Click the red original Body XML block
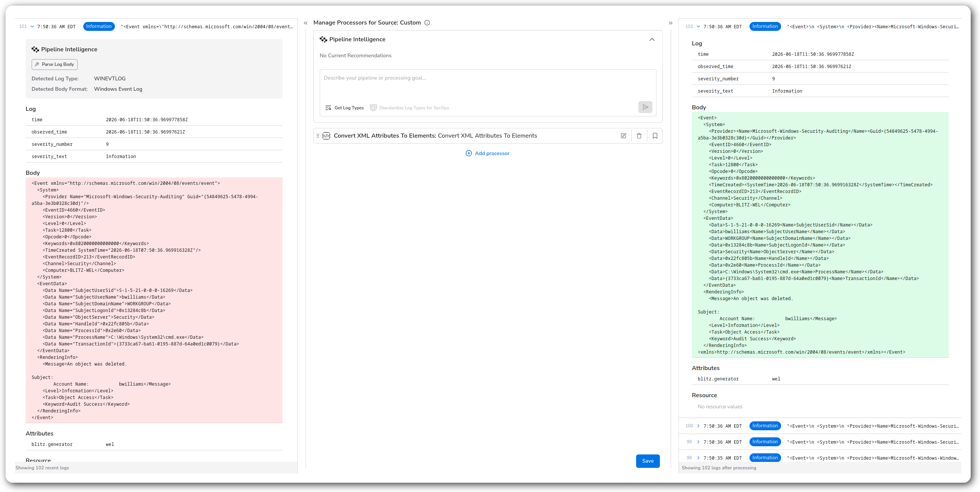This screenshot has height=492, width=980. (x=154, y=300)
